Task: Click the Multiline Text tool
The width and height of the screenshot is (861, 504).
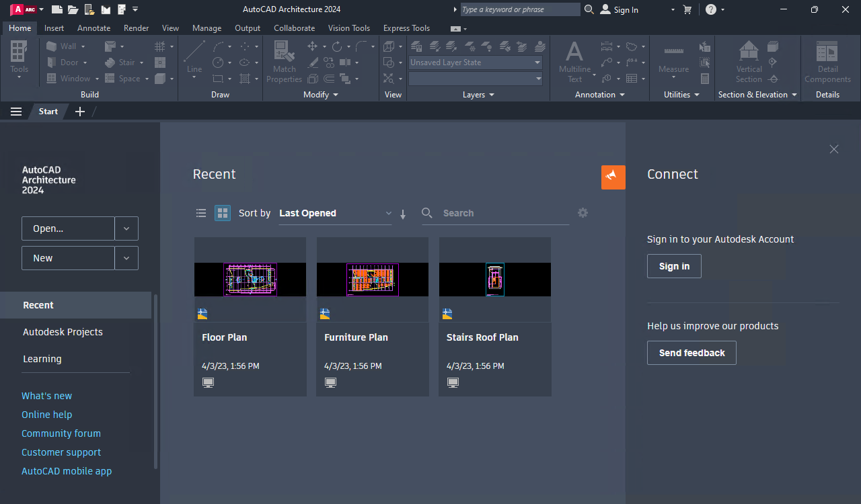Action: (574, 61)
